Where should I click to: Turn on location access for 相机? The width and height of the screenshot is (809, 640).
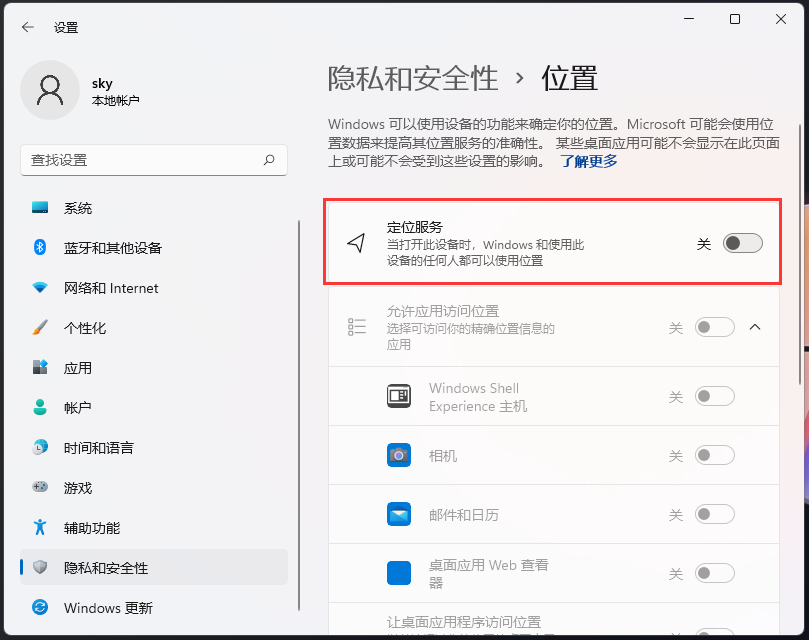pos(715,455)
